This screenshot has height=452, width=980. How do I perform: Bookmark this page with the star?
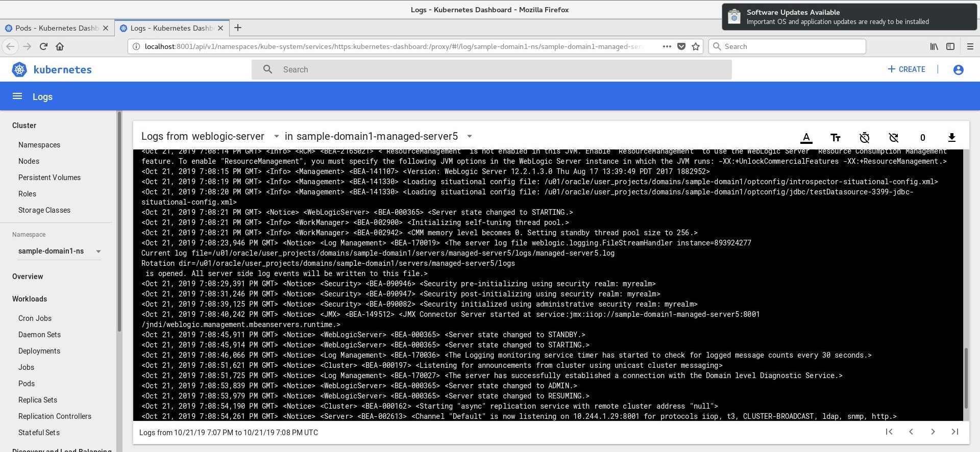[x=695, y=46]
